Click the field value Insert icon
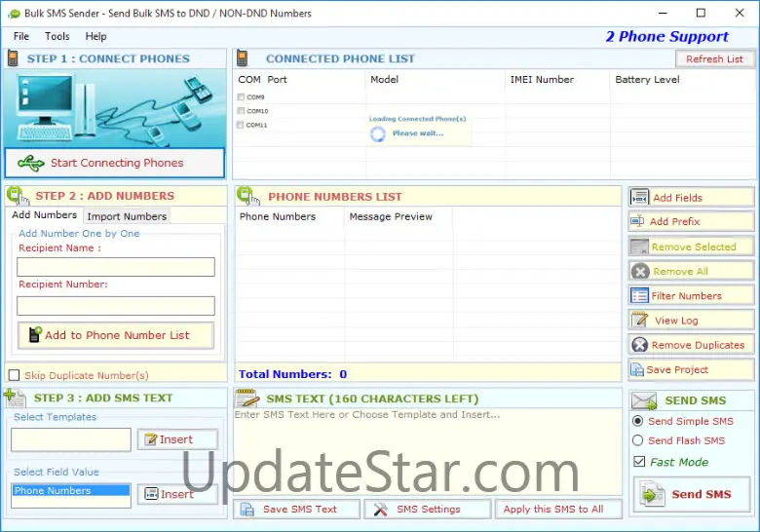 (151, 494)
